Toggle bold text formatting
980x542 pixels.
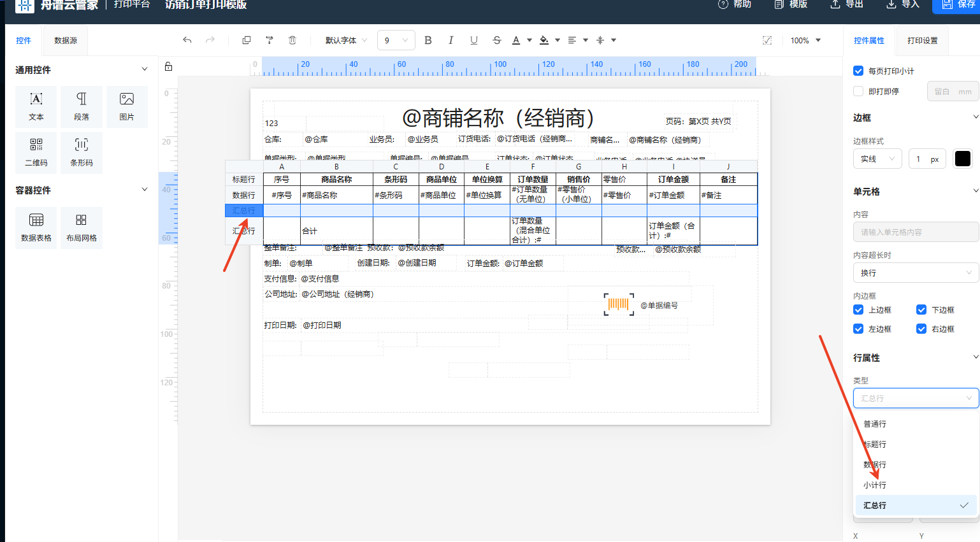point(428,40)
